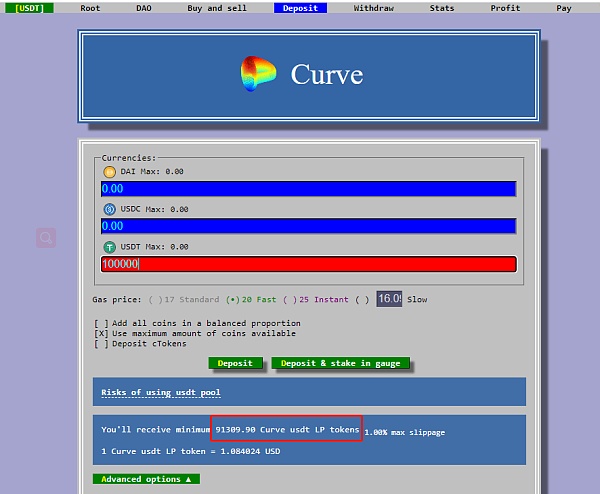
Task: Open the Pay menu item
Action: coord(564,8)
